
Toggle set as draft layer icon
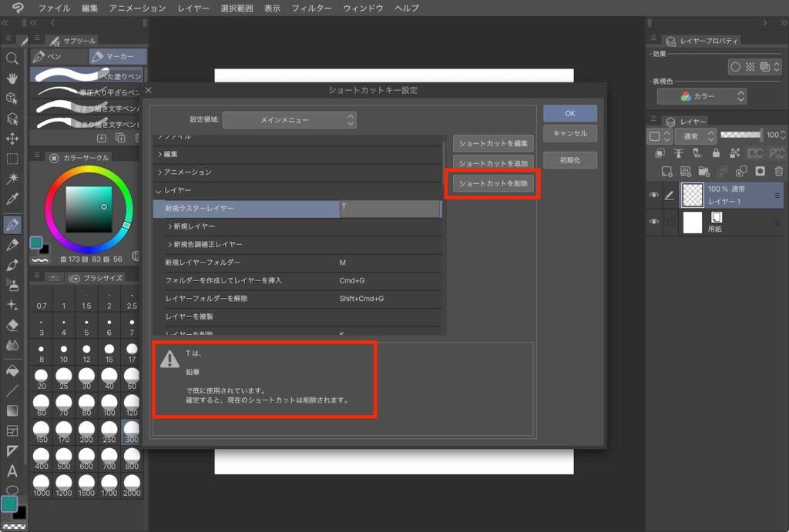(x=697, y=153)
